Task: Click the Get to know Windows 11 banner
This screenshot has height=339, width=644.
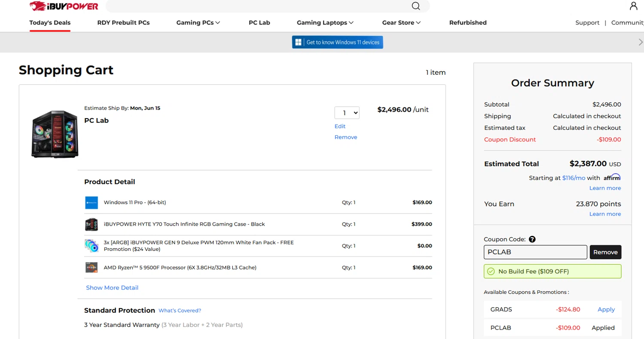Action: [x=337, y=42]
